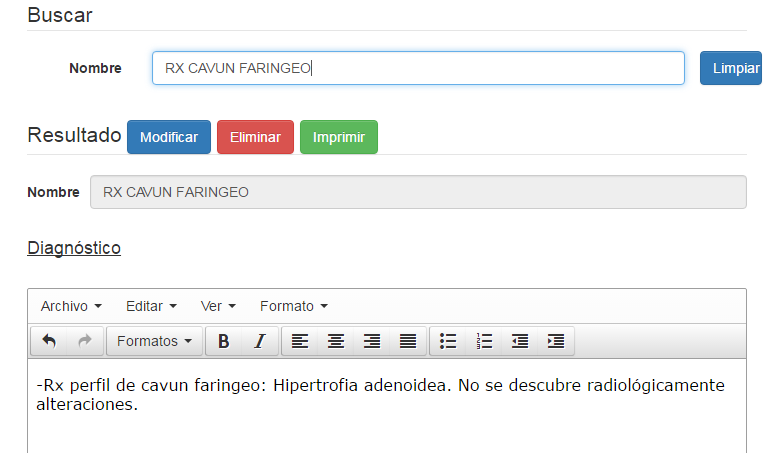This screenshot has height=453, width=781.
Task: Click the Buscar Nombre search field
Action: [x=418, y=68]
